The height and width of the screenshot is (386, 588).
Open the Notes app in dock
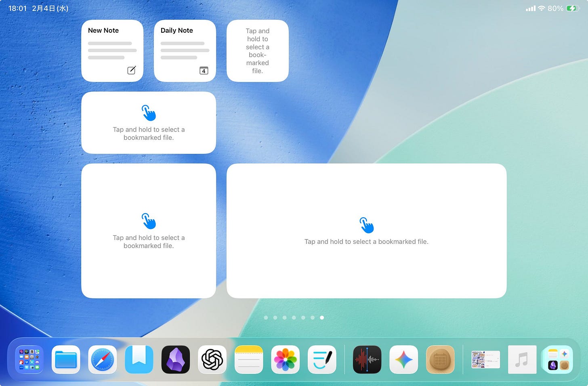(249, 359)
